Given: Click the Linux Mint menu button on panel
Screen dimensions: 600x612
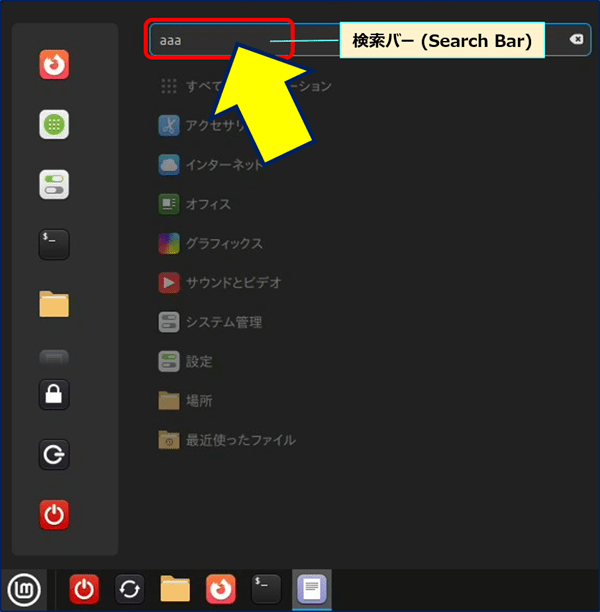Looking at the screenshot, I should point(24,589).
